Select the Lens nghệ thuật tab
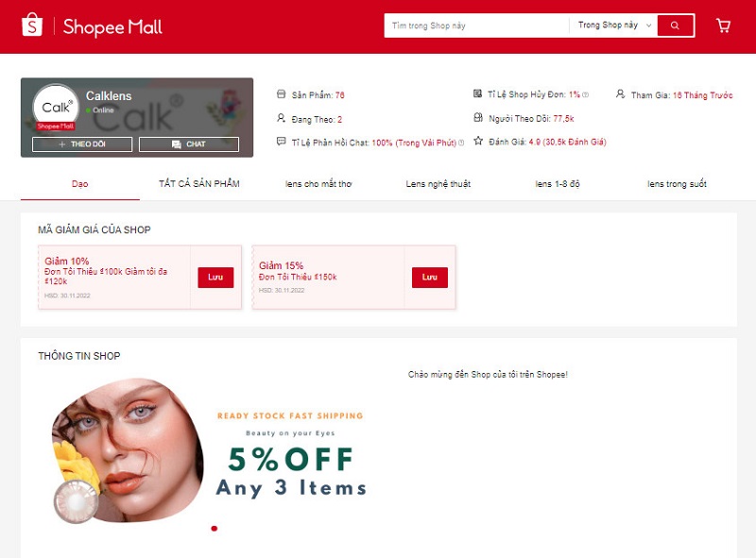Image resolution: width=756 pixels, height=558 pixels. pyautogui.click(x=438, y=183)
